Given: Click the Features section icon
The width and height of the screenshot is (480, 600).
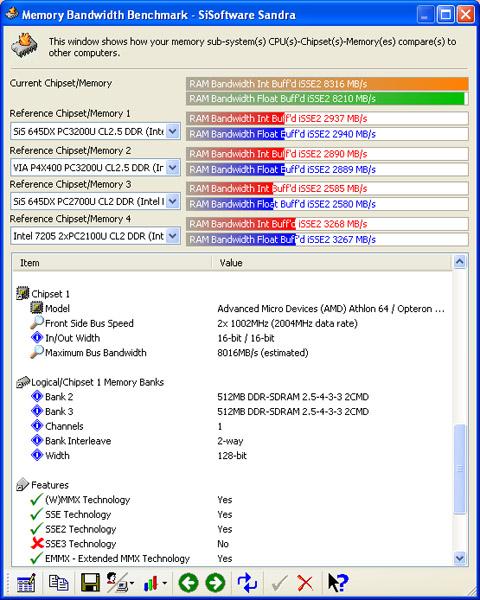Looking at the screenshot, I should tap(23, 484).
